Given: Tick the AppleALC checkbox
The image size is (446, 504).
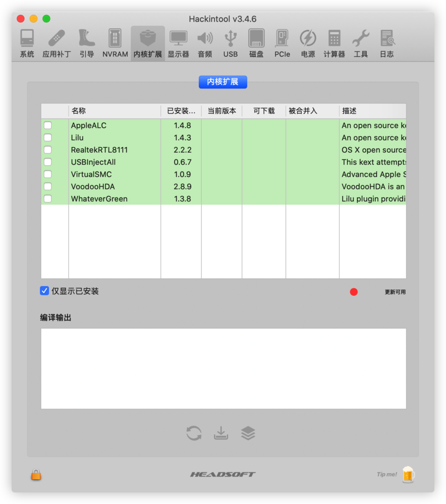Looking at the screenshot, I should (47, 125).
